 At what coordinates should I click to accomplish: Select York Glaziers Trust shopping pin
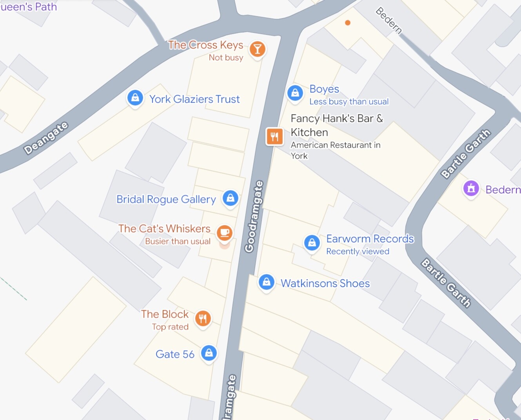(135, 98)
